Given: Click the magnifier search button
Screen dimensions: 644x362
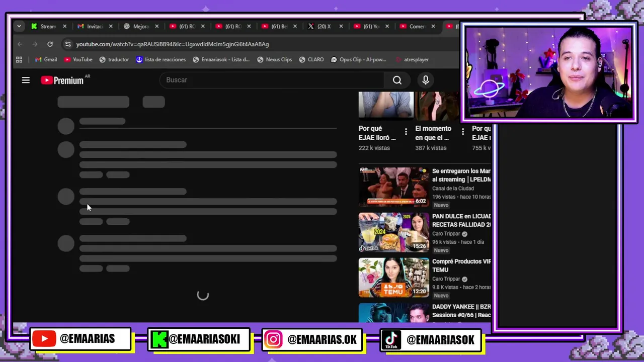Looking at the screenshot, I should click(x=397, y=80).
